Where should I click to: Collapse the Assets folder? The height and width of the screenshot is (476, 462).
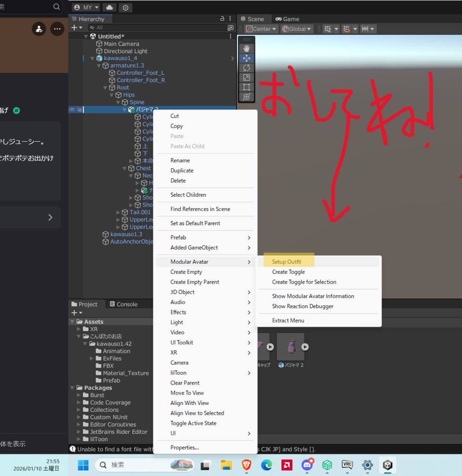(x=72, y=322)
